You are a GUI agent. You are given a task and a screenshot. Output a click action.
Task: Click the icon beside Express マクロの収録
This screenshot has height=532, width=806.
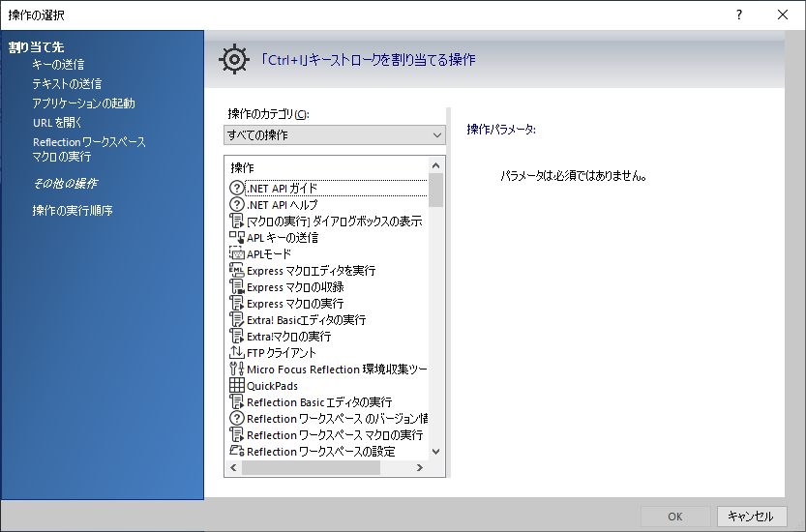[236, 287]
